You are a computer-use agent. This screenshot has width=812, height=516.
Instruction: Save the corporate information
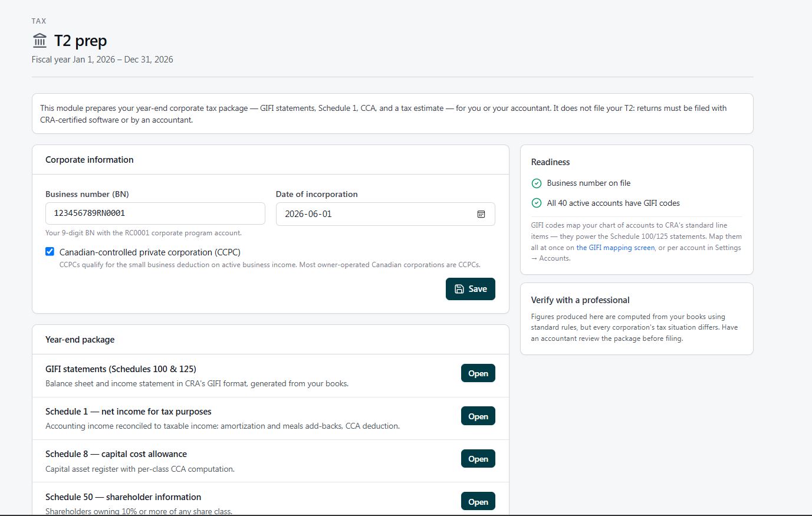tap(470, 289)
